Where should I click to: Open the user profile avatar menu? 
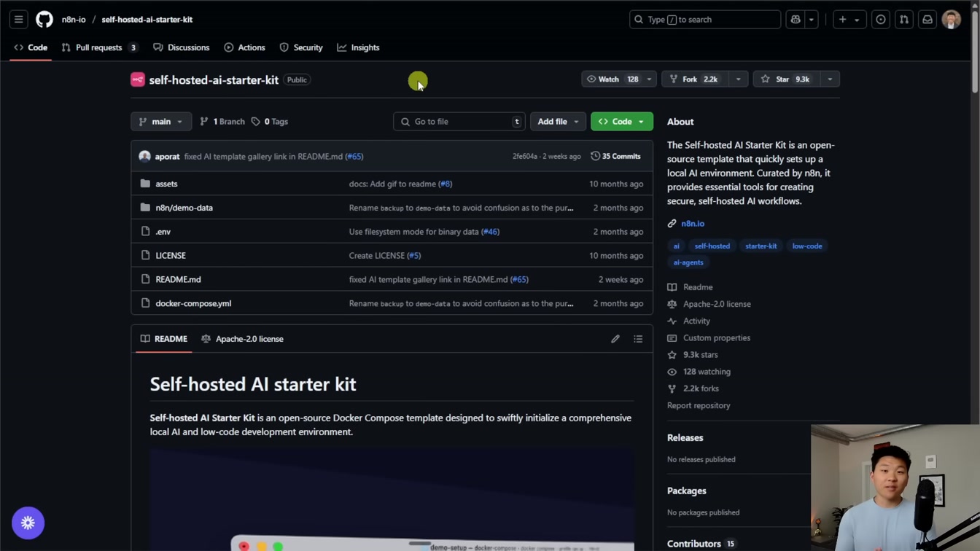[951, 20]
